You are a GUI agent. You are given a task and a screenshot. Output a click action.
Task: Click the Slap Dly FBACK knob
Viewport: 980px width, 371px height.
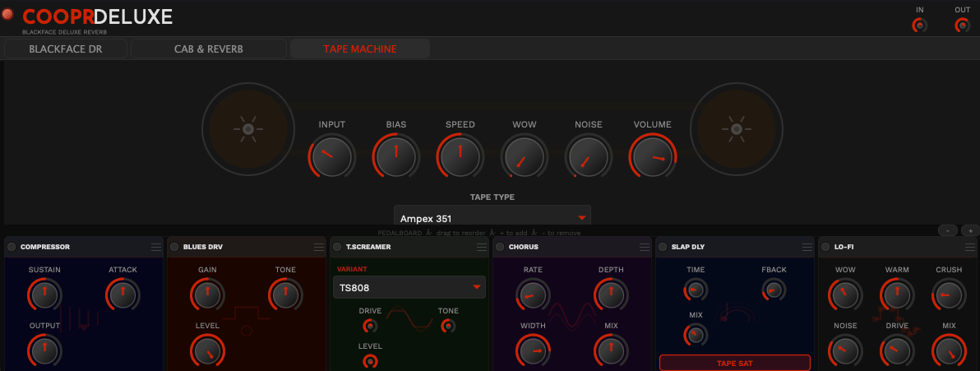click(774, 290)
